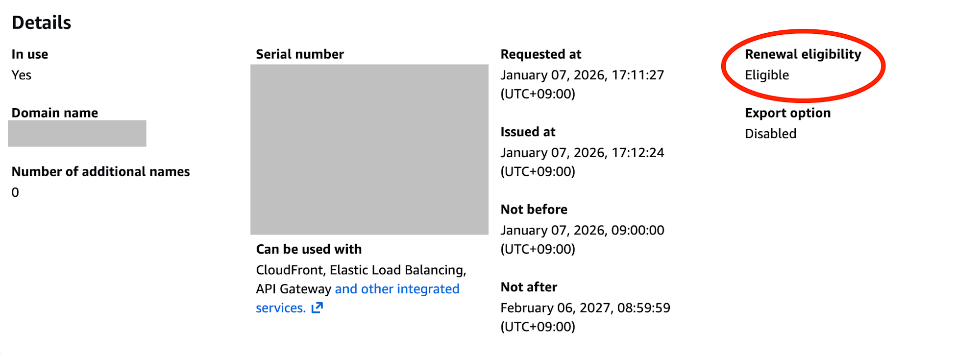Click the Eligible status value

(x=766, y=75)
